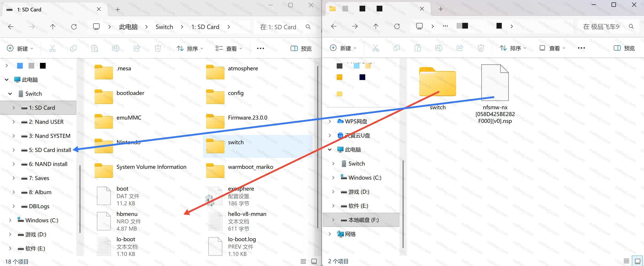Click the rename icon in right toolbar
The image size is (644, 266).
439,48
